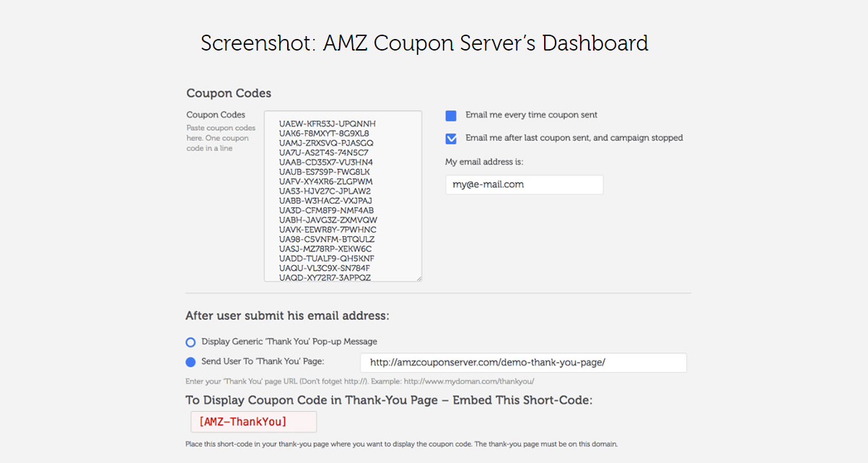The width and height of the screenshot is (868, 463).
Task: Click the 'Coupon Codes' section heading
Action: click(x=229, y=93)
